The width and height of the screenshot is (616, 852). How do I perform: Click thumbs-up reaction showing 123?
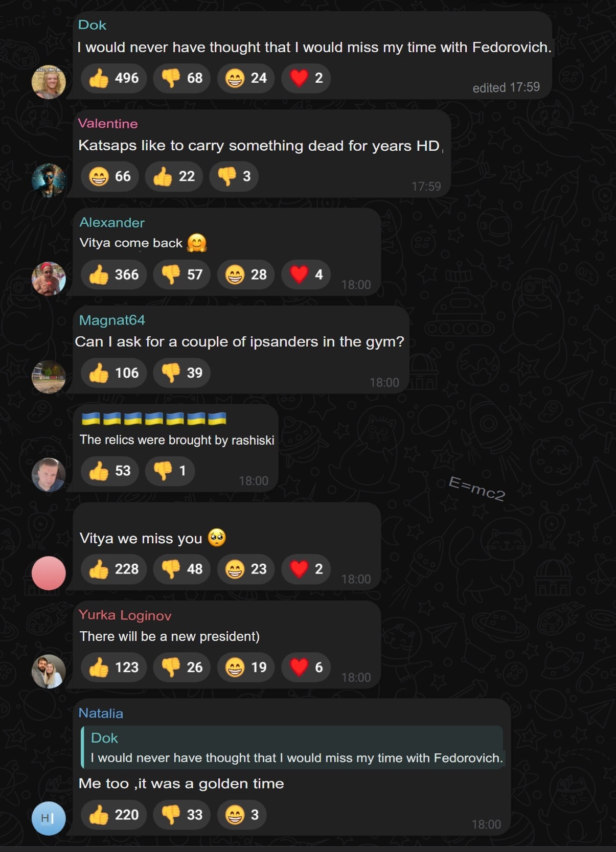click(113, 667)
